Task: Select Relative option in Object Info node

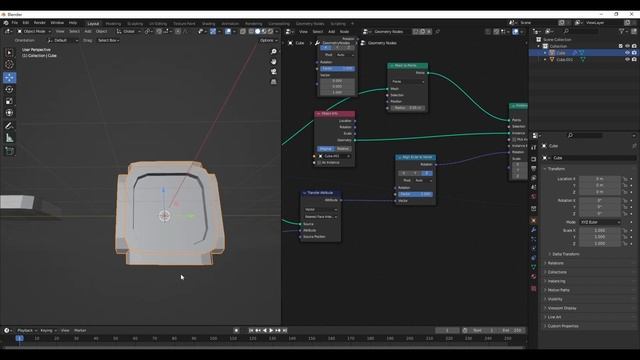Action: pyautogui.click(x=342, y=149)
